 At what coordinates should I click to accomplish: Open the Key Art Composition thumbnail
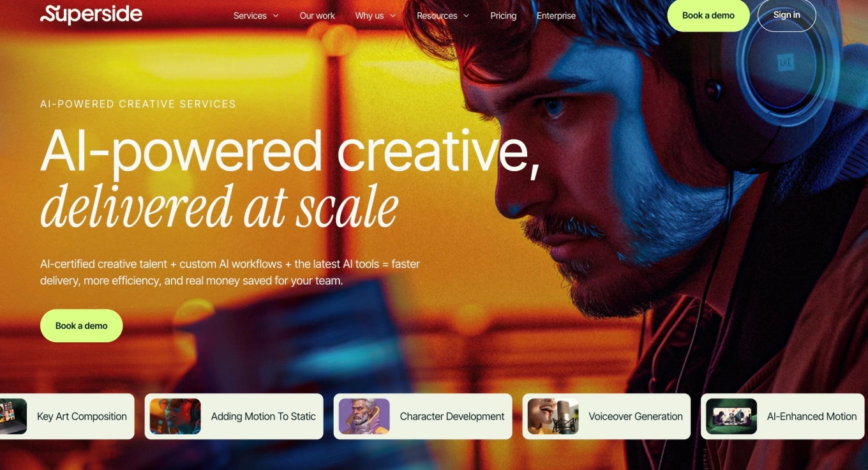tap(13, 416)
